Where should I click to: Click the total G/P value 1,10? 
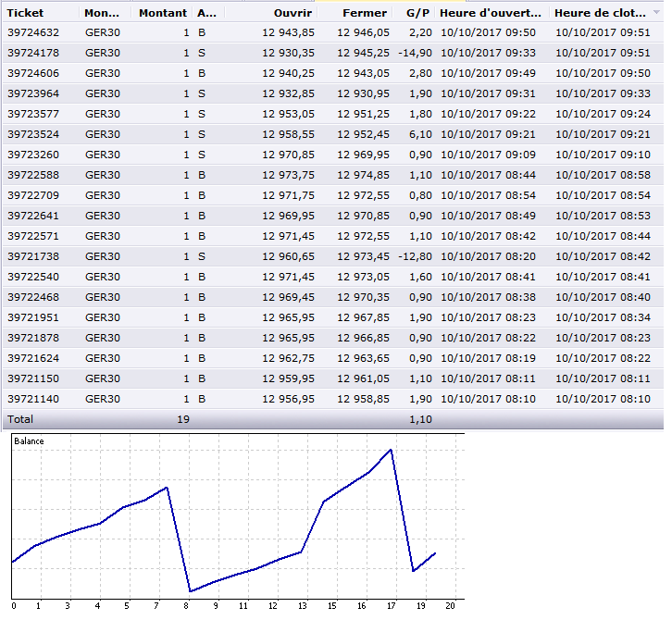point(421,420)
